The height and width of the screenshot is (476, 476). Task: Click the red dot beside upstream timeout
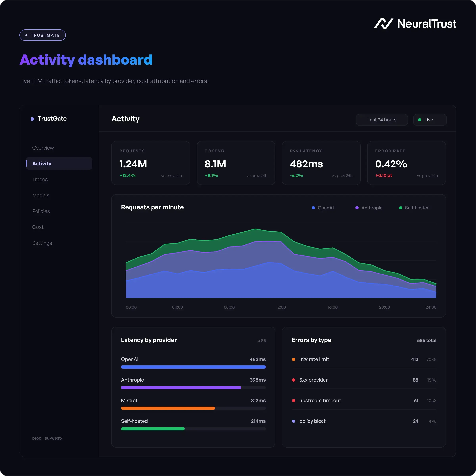294,401
